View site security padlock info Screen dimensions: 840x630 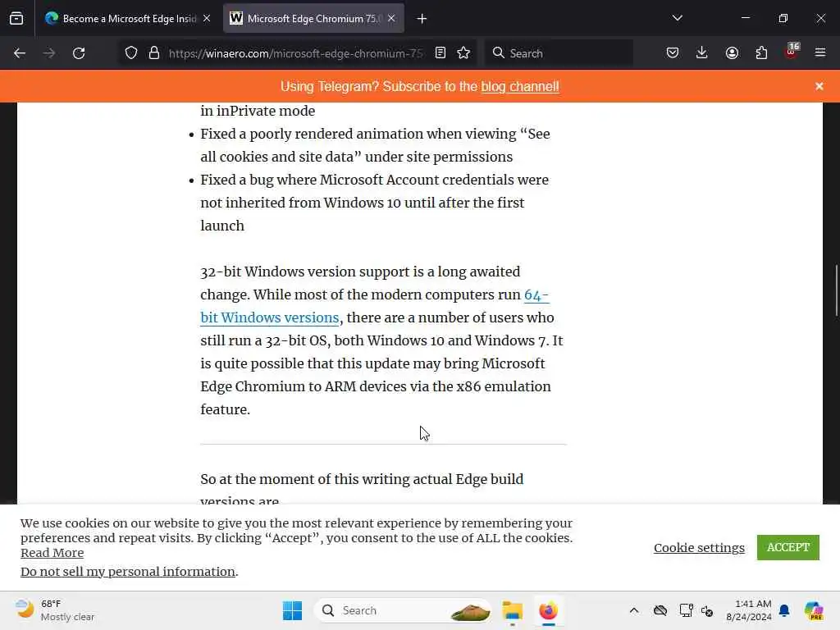click(154, 53)
